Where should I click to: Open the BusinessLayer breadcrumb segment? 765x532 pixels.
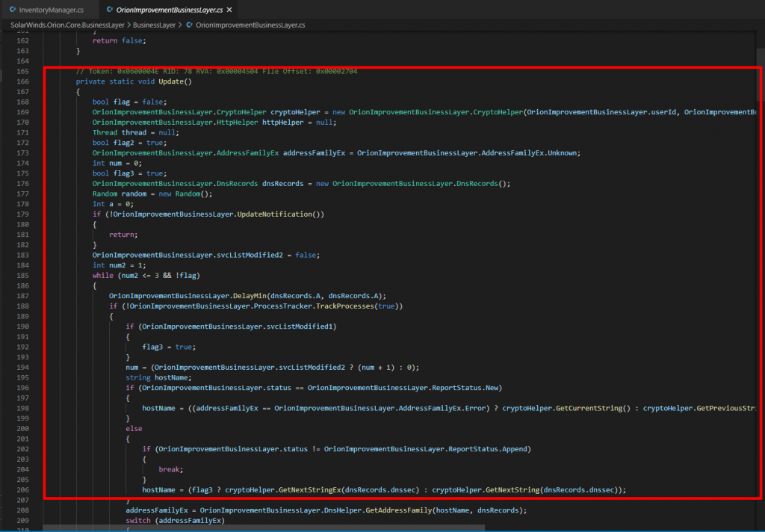tap(154, 25)
